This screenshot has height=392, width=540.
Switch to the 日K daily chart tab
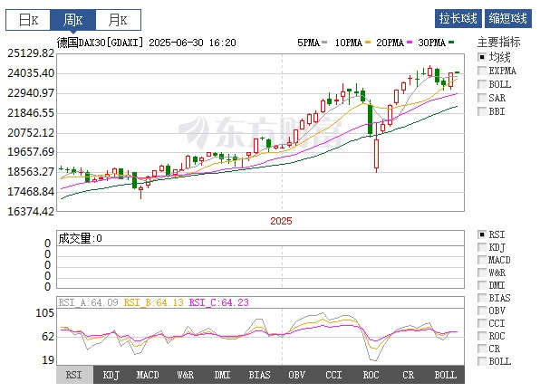click(28, 20)
